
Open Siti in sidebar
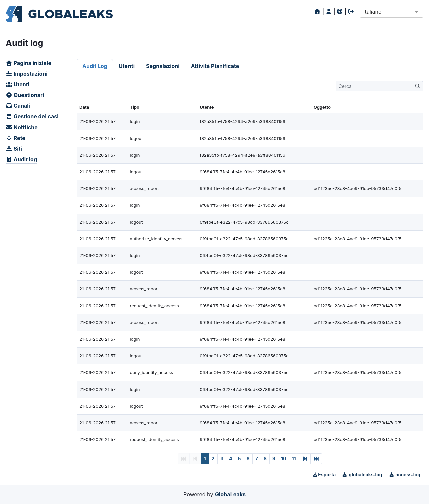[14, 149]
